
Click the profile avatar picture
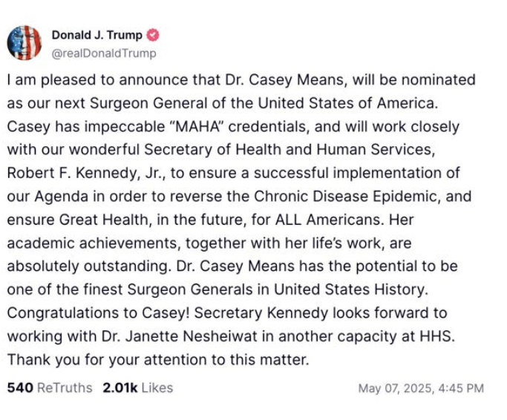(x=24, y=43)
